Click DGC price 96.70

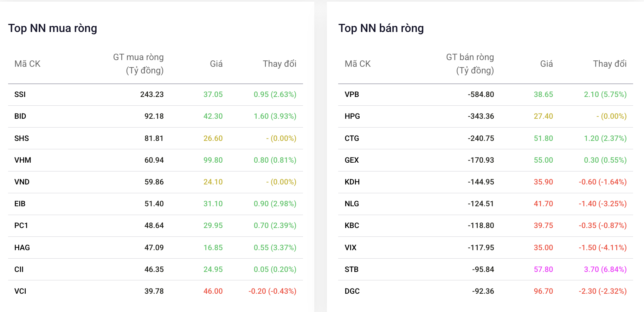pyautogui.click(x=543, y=291)
